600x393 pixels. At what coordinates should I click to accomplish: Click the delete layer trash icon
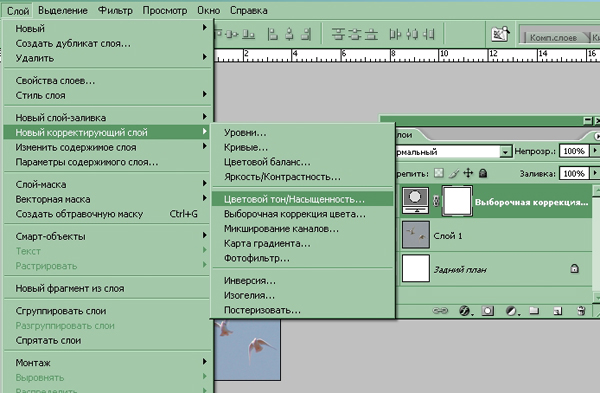(x=581, y=311)
